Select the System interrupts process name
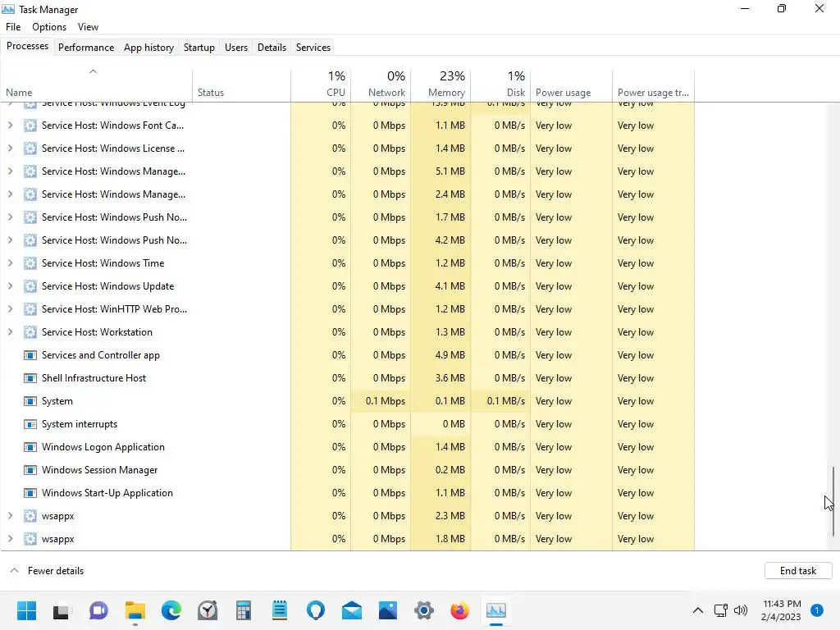Viewport: 840px width, 630px height. coord(80,424)
